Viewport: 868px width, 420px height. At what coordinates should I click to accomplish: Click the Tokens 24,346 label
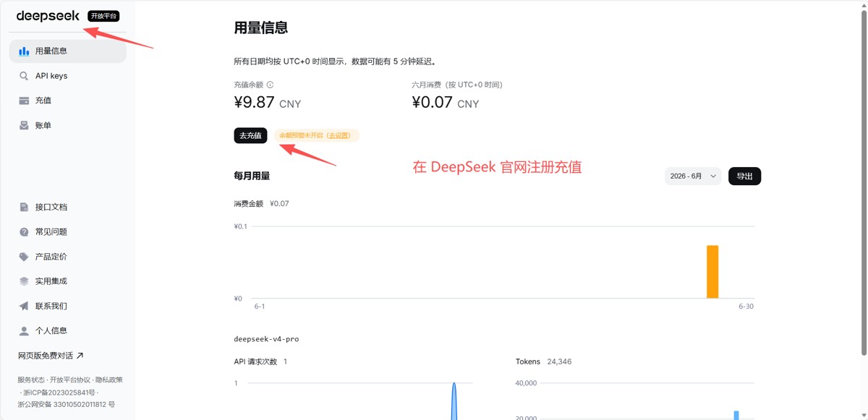pyautogui.click(x=543, y=361)
